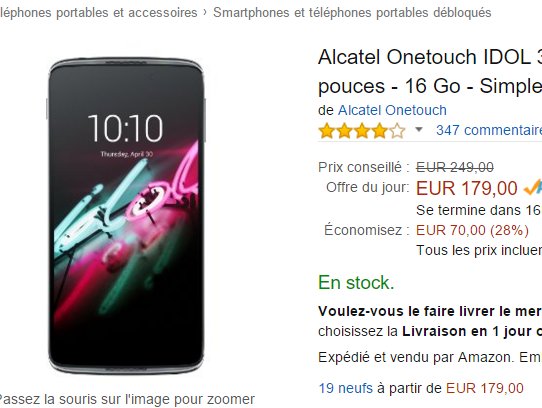The image size is (542, 408).
Task: Click the En stock availability text
Action: click(x=356, y=282)
